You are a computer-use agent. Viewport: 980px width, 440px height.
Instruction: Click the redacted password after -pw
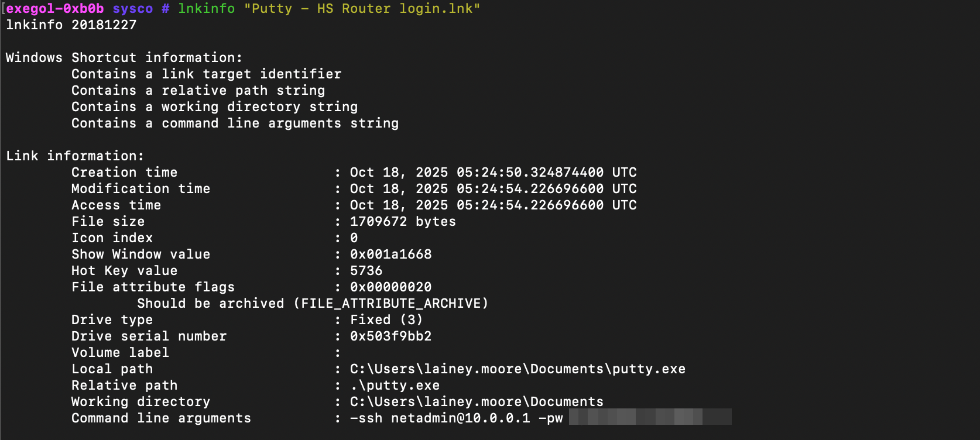coord(650,417)
